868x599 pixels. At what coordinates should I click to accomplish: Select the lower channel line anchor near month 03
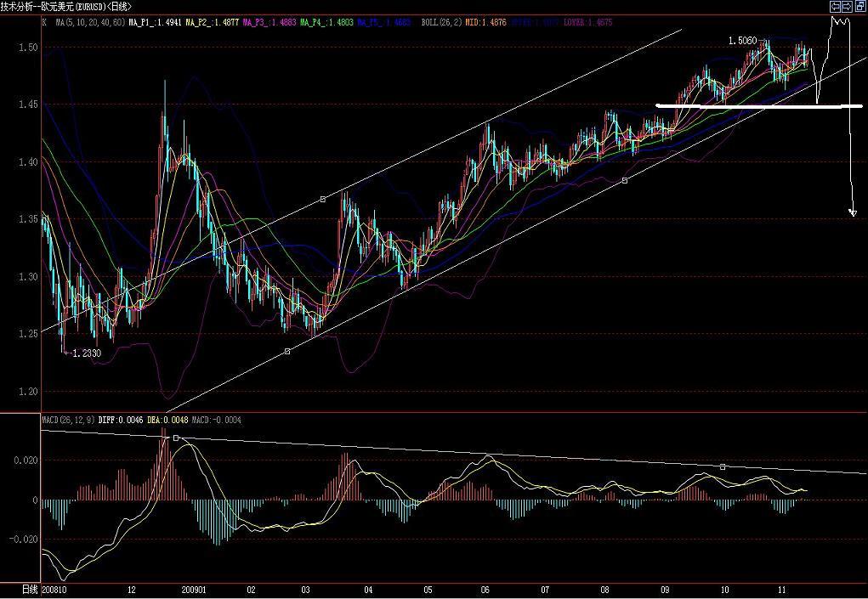coord(287,351)
